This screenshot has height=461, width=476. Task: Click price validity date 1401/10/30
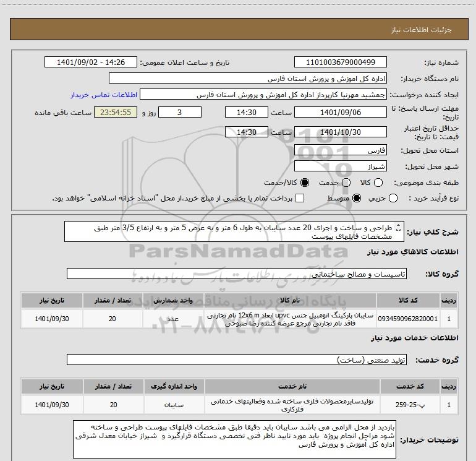click(x=340, y=132)
